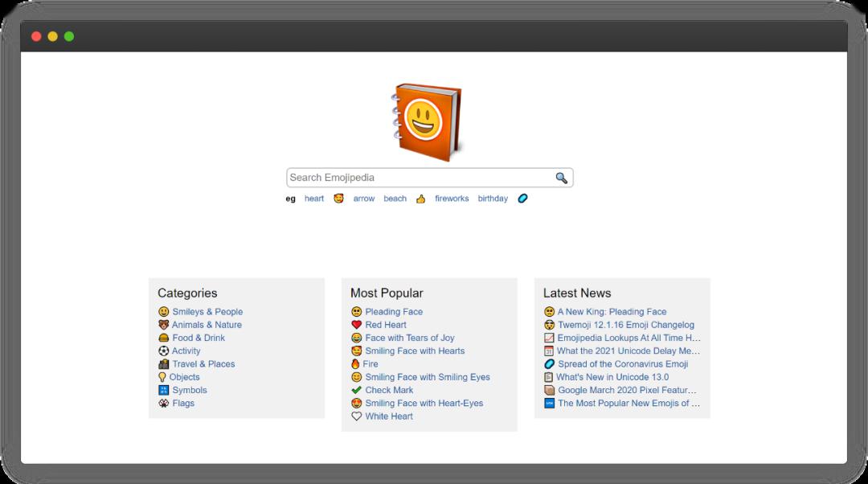The width and height of the screenshot is (868, 484).
Task: Read What's New in Unicode 13.0
Action: 612,377
